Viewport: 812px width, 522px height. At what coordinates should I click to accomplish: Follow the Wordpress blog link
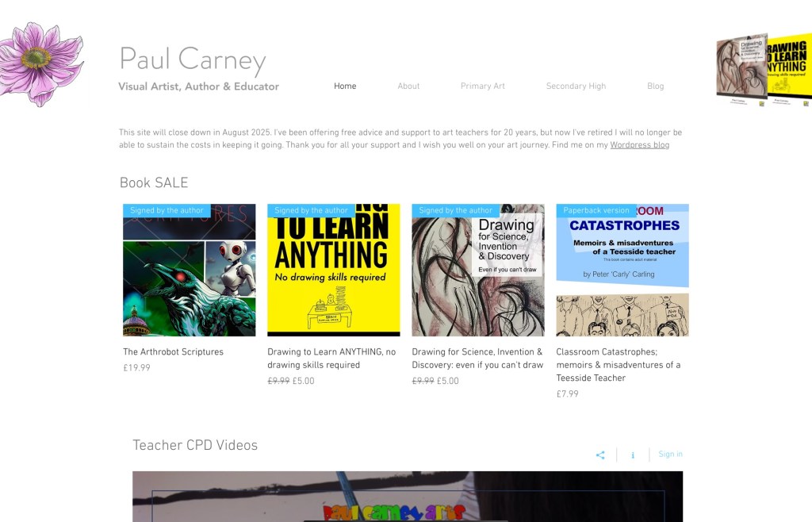[639, 146]
